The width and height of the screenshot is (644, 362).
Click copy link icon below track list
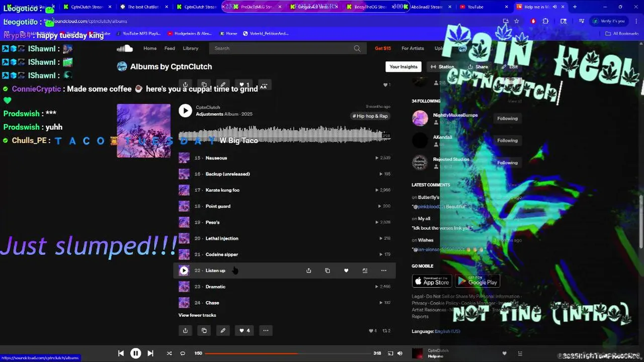click(x=204, y=330)
